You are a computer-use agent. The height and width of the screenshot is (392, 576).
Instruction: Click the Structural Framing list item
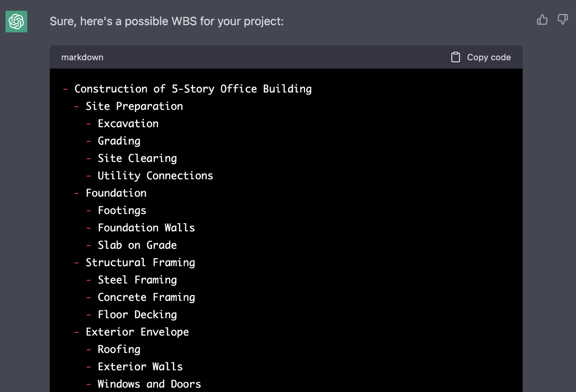coord(140,263)
